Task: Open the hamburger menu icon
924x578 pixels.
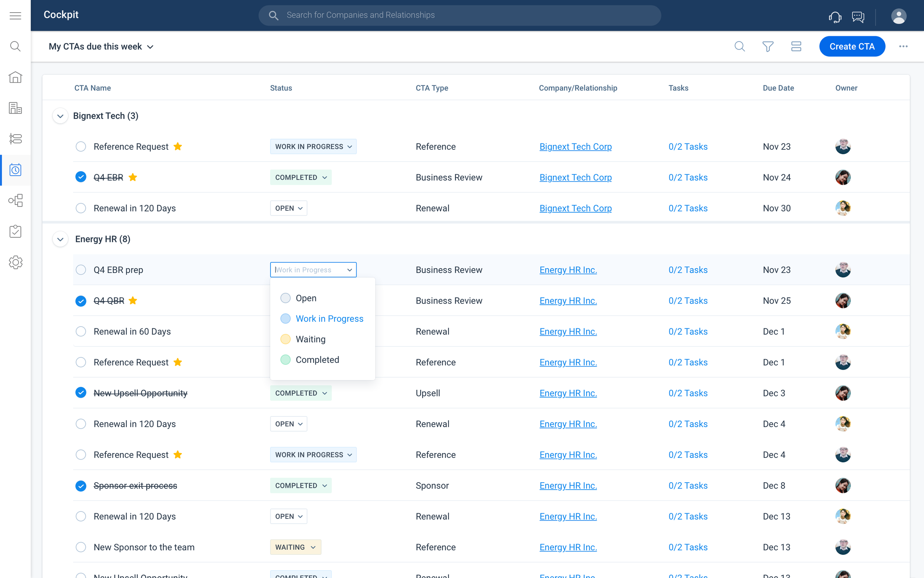Action: pos(15,16)
